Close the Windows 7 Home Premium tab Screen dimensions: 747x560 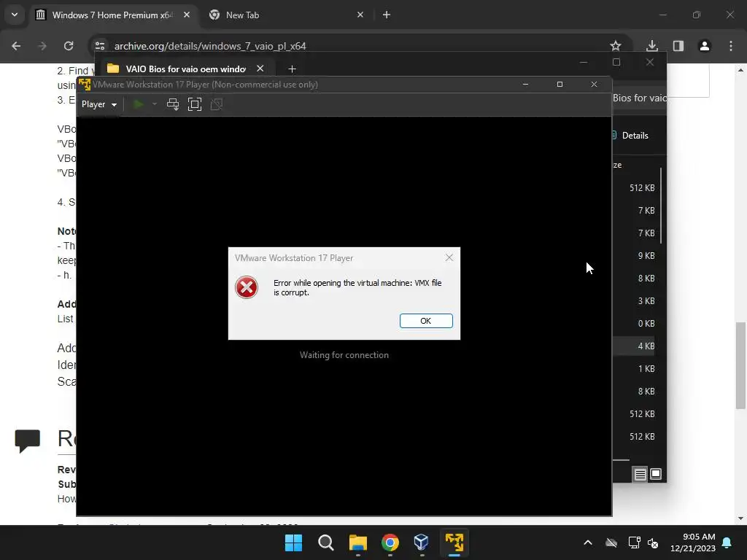(187, 15)
